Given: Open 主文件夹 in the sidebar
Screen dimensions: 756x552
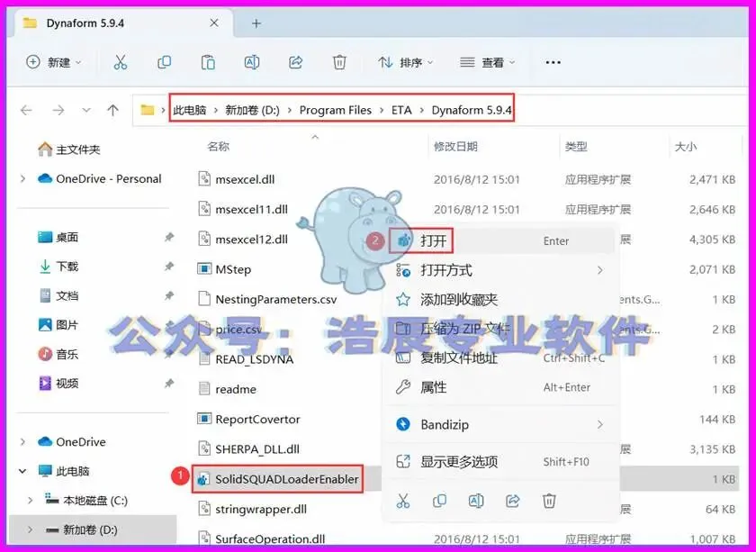Looking at the screenshot, I should 69,149.
